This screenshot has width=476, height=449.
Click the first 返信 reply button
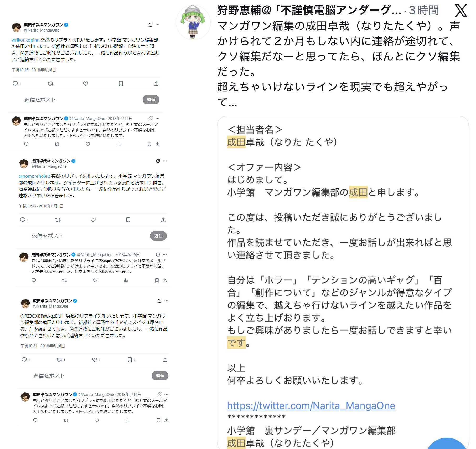151,100
